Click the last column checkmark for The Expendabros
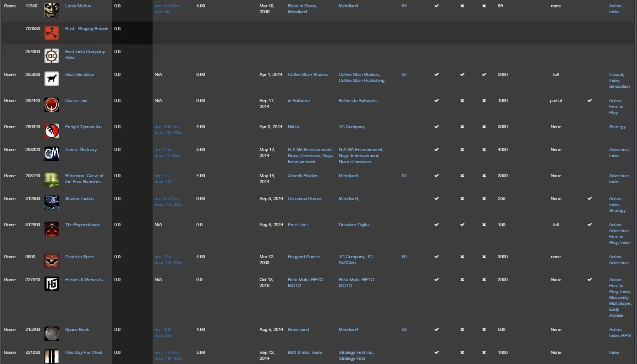The width and height of the screenshot is (637, 364). 590,225
